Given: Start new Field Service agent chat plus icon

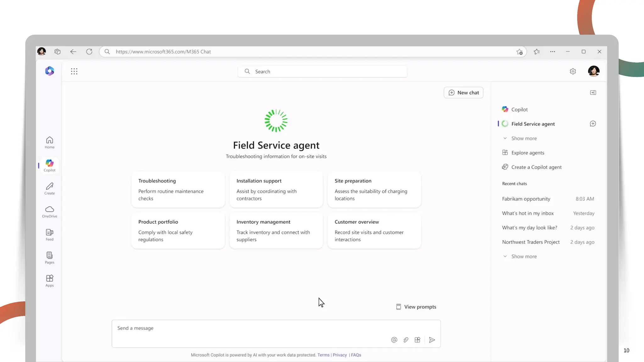Looking at the screenshot, I should [x=593, y=124].
